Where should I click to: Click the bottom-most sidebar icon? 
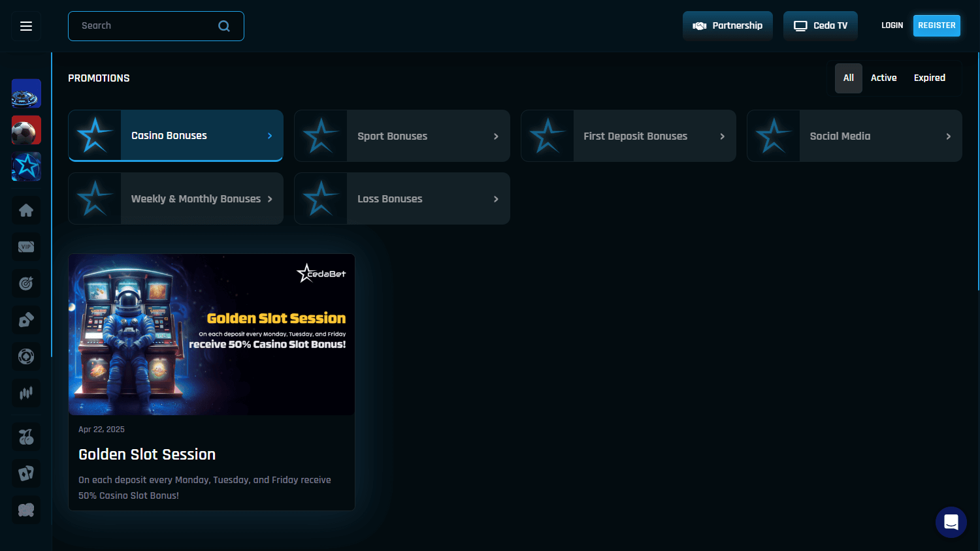pos(26,510)
